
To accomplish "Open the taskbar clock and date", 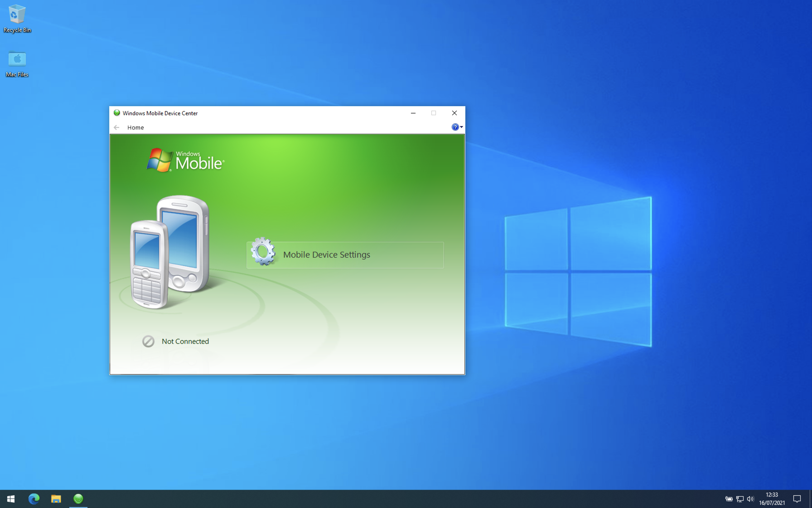I will click(x=772, y=499).
